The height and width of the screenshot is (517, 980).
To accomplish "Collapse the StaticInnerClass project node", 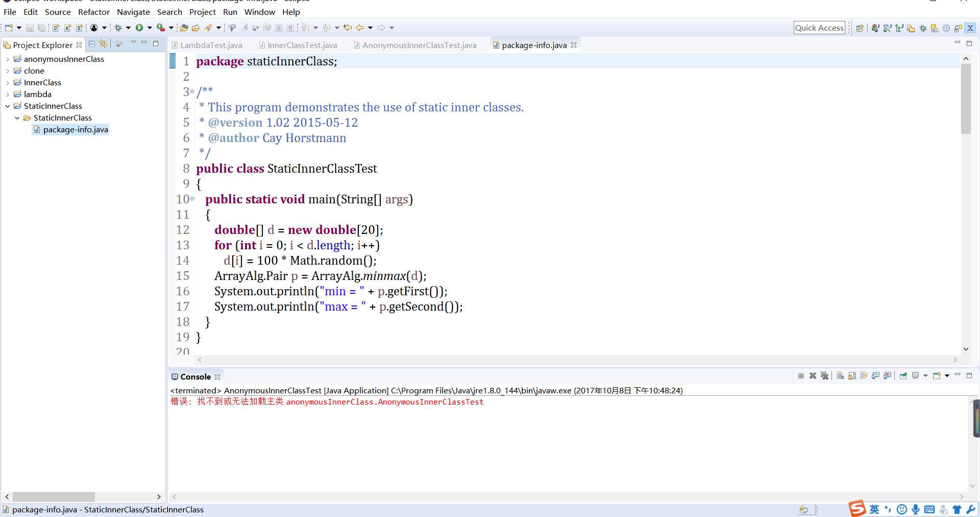I will click(7, 106).
